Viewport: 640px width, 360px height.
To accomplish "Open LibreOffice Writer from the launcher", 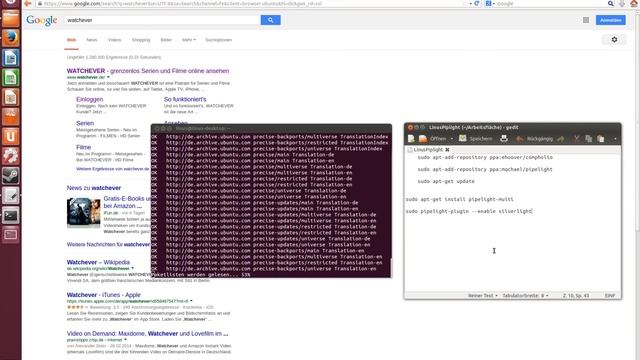I will click(x=11, y=58).
